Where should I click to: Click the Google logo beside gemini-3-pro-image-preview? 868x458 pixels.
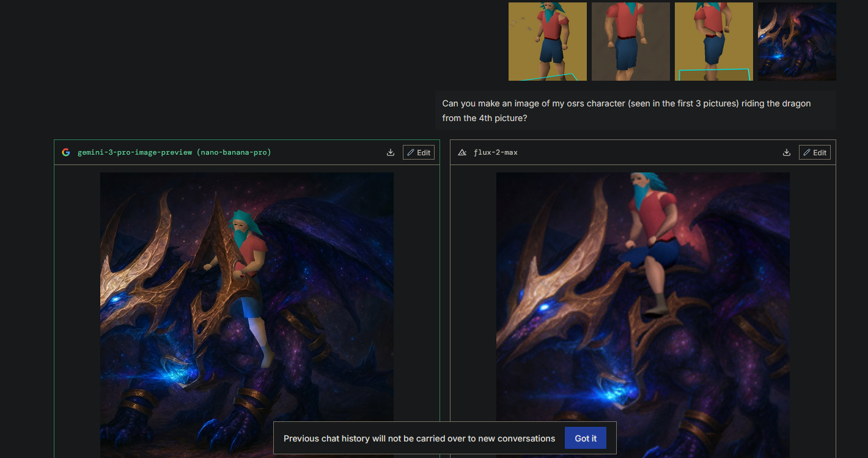pyautogui.click(x=66, y=152)
